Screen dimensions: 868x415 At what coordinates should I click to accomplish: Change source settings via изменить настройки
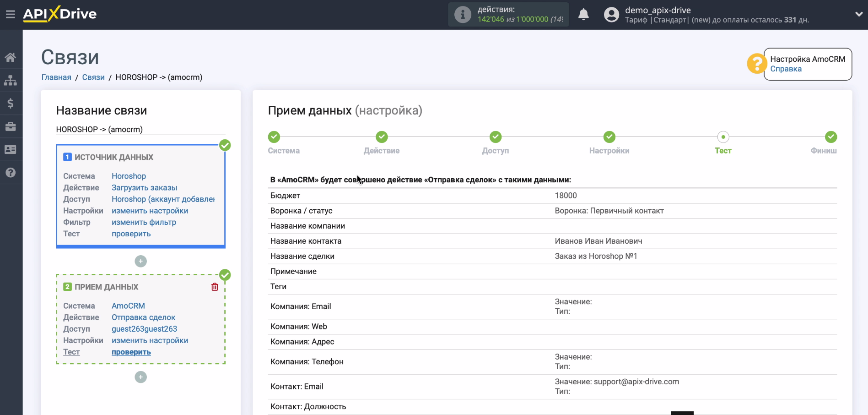[150, 211]
